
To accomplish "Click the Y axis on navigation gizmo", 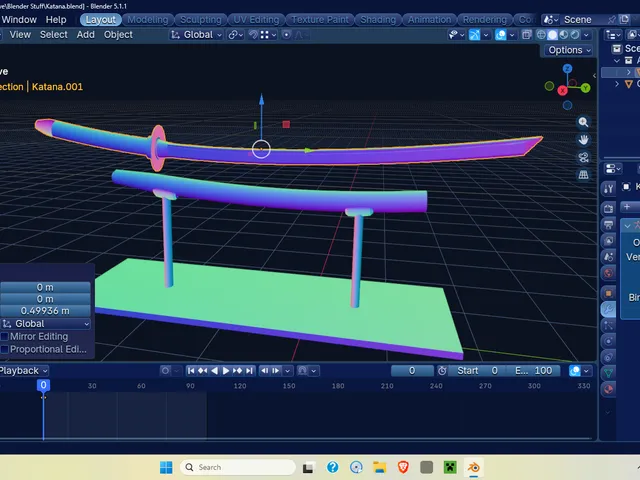I will pyautogui.click(x=586, y=88).
